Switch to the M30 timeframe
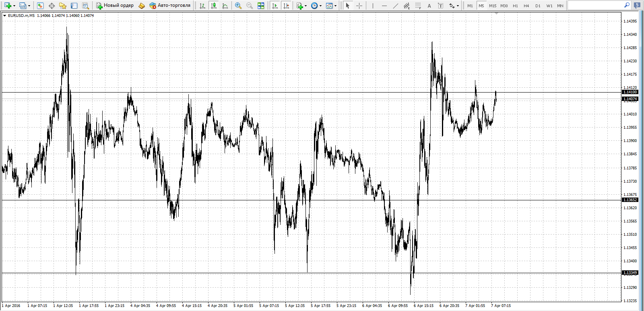Viewport: 644px width, 311px height. (x=504, y=6)
